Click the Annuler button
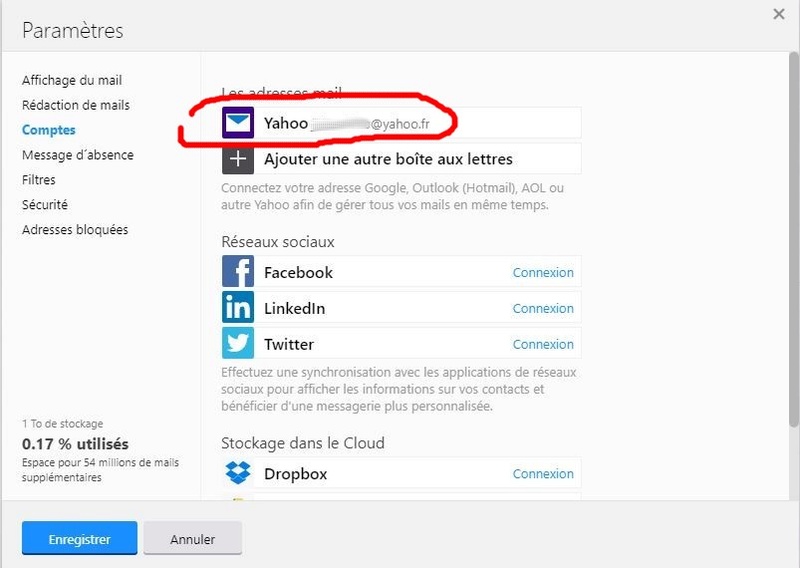Screen dimensions: 800x568 click(192, 538)
